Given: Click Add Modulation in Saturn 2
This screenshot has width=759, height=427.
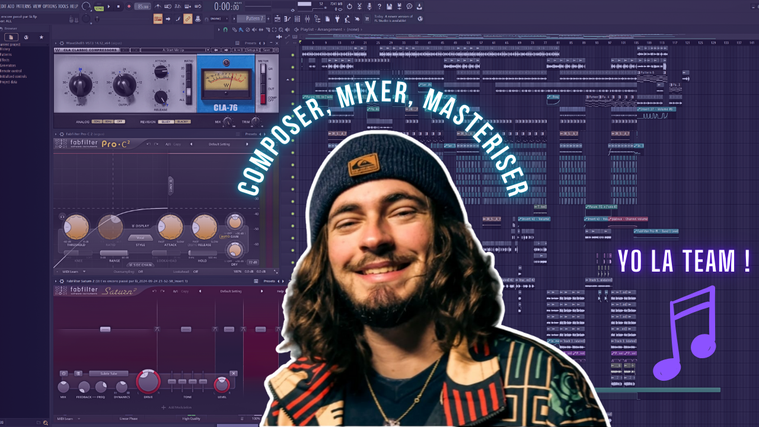Looking at the screenshot, I should (x=176, y=408).
